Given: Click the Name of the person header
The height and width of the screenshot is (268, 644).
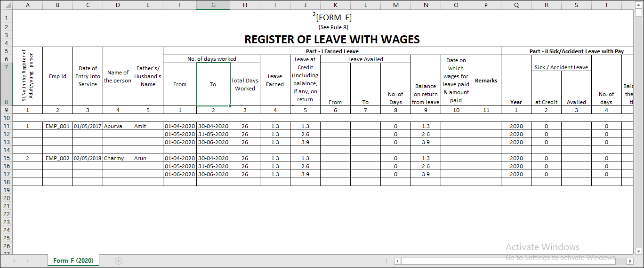Looking at the screenshot, I should 118,76.
